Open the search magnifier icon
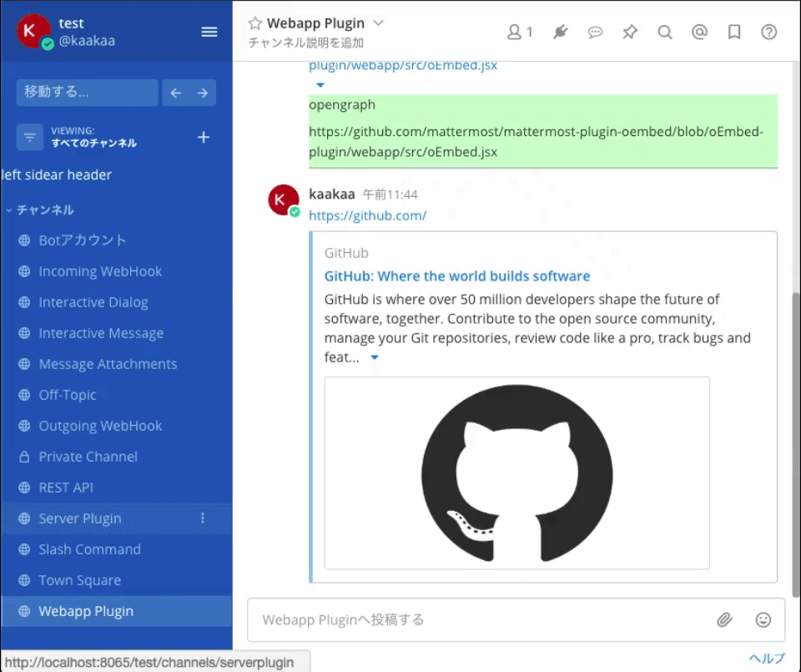Viewport: 801px width, 672px height. (665, 33)
